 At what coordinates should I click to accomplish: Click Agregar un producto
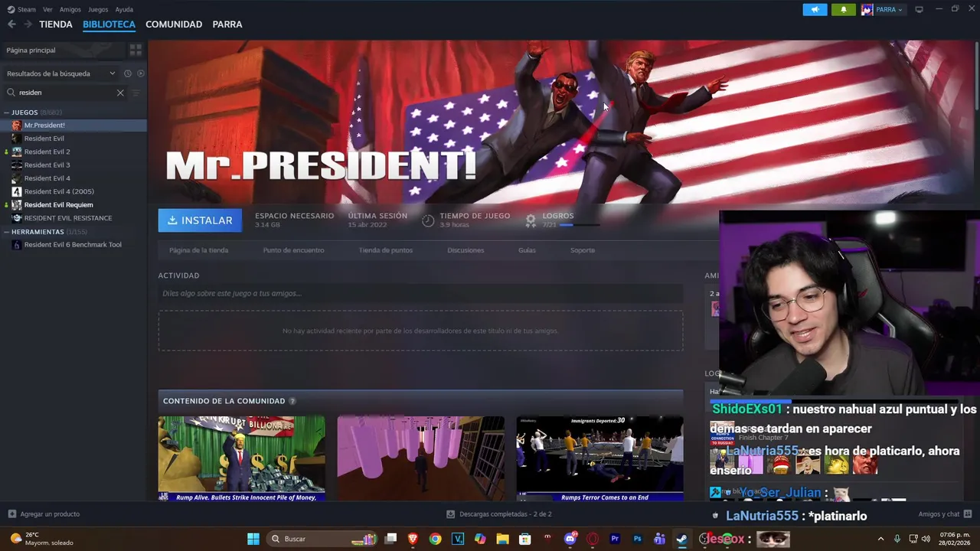click(x=44, y=514)
